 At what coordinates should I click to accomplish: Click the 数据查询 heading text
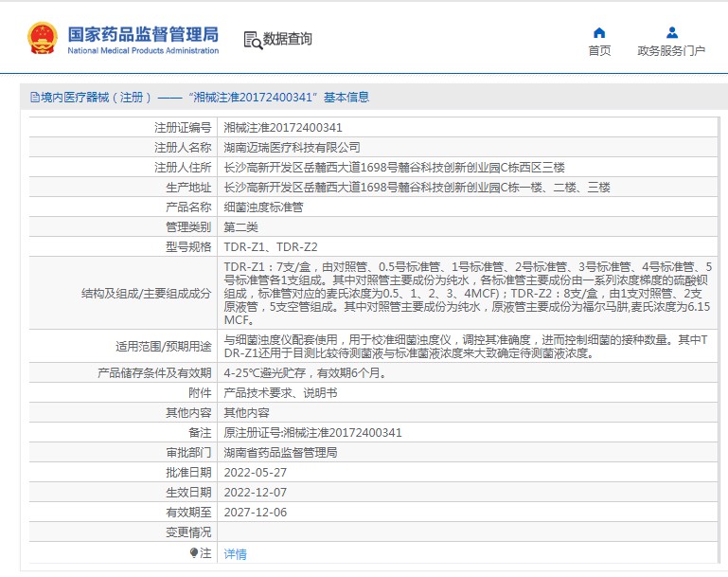click(288, 40)
